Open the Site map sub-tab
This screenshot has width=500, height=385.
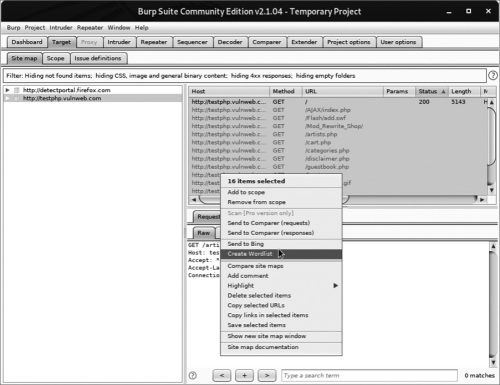(24, 58)
